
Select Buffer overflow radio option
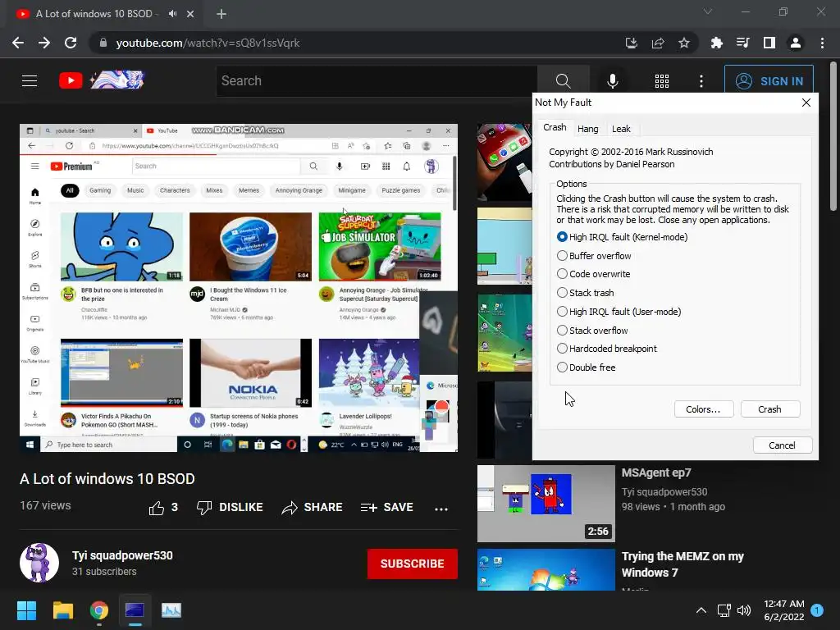[x=594, y=256]
